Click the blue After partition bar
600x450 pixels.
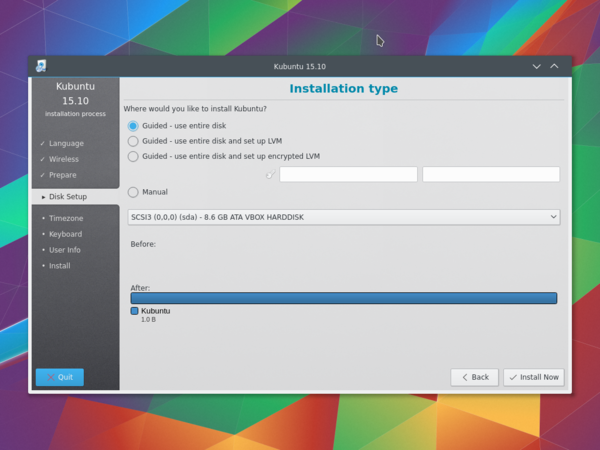(343, 298)
